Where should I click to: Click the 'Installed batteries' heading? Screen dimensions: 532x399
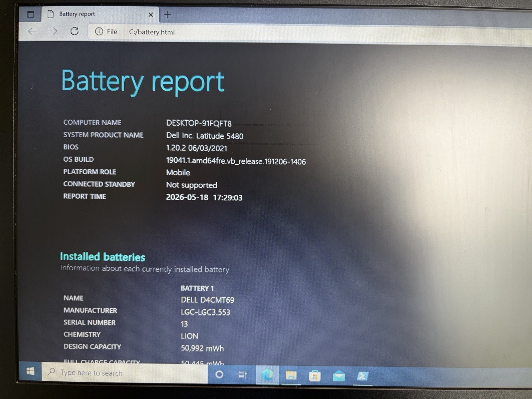(102, 257)
